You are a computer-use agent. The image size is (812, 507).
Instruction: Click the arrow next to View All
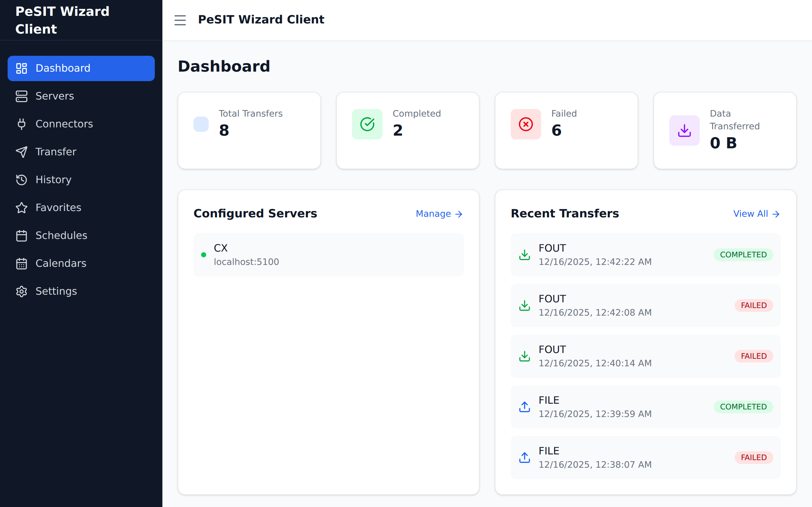click(x=776, y=214)
